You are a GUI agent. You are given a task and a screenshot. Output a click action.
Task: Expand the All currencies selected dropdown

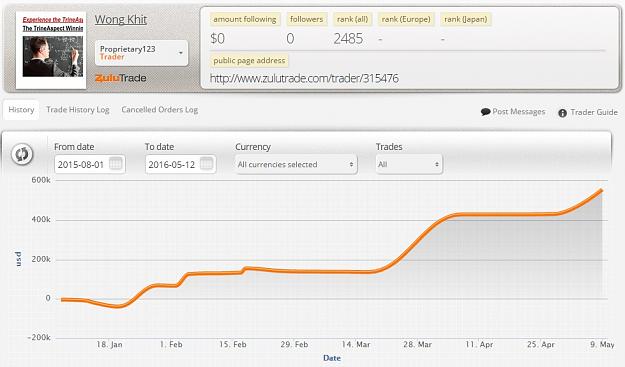point(296,164)
